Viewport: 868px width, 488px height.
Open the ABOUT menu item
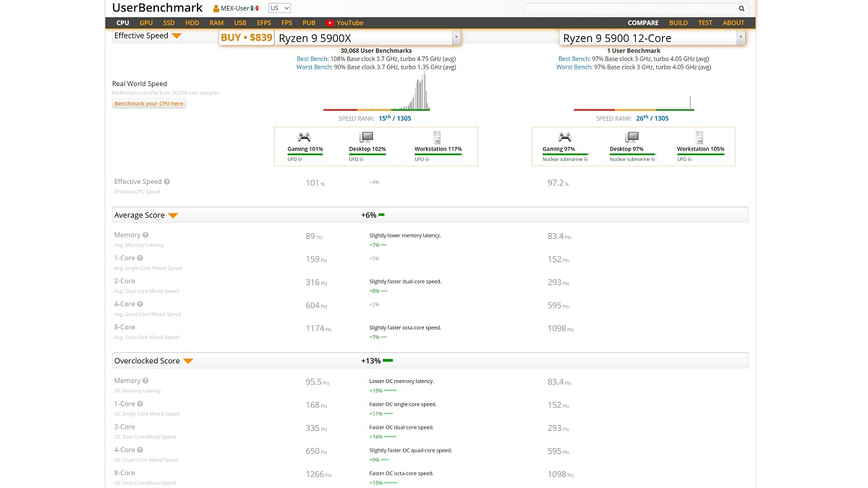coord(733,23)
